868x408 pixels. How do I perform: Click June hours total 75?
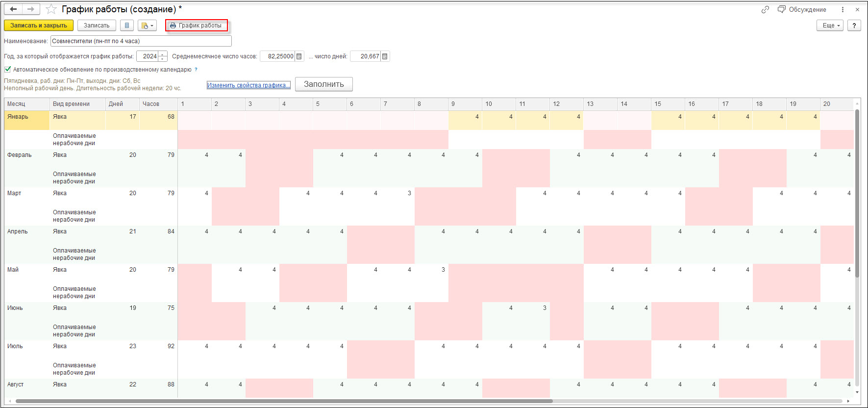158,311
